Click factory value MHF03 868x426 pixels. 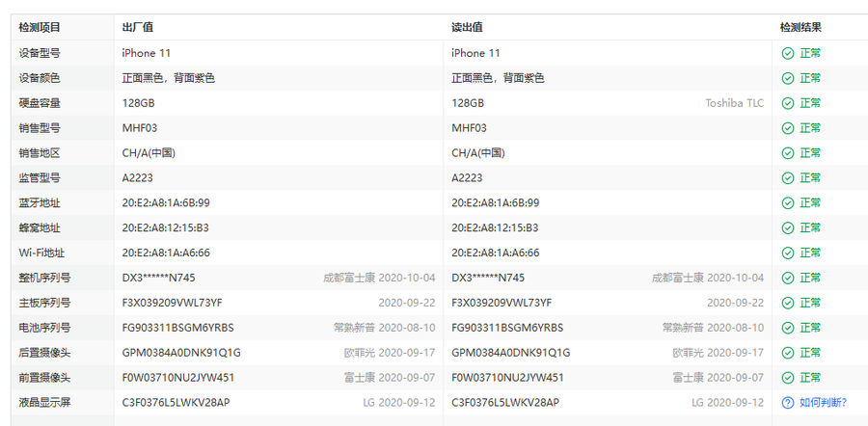140,128
